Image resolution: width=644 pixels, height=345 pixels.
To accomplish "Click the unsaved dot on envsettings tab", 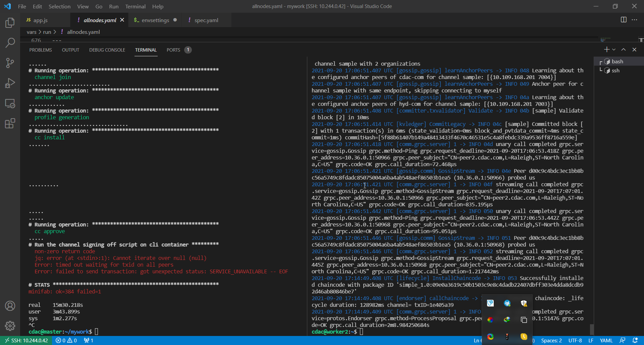I will click(175, 20).
